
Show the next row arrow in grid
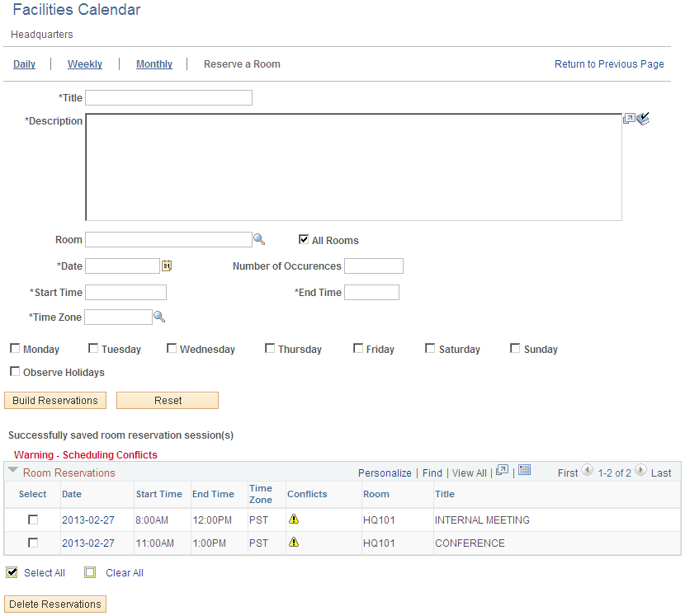(640, 470)
